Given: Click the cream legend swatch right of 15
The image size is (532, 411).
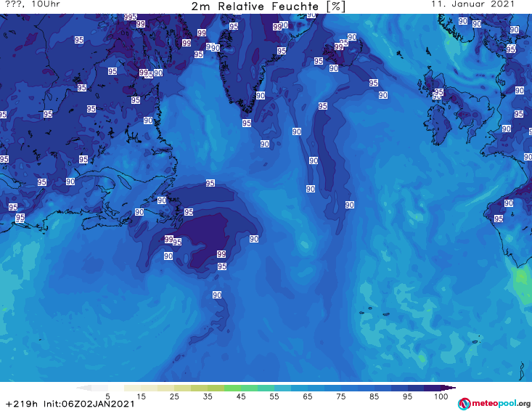Looking at the screenshot, I should pyautogui.click(x=150, y=388).
